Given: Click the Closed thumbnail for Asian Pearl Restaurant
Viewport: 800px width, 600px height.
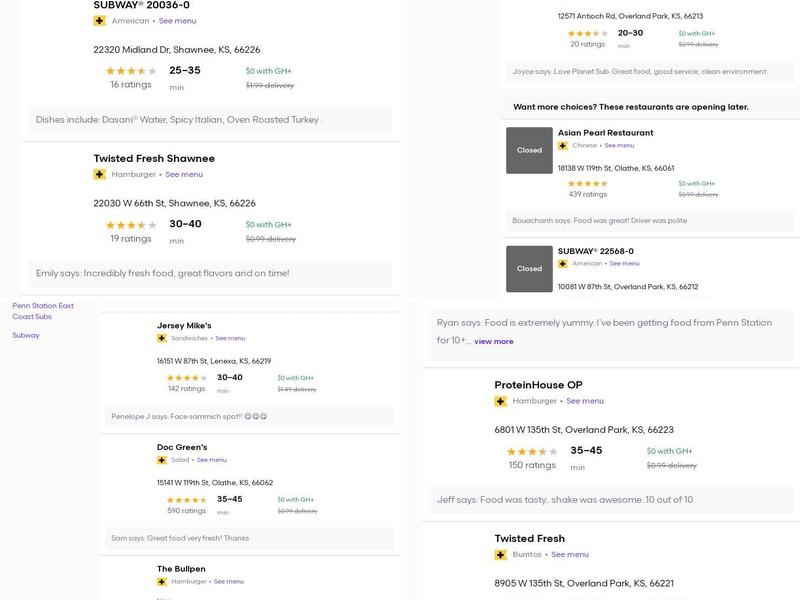Looking at the screenshot, I should [x=529, y=150].
